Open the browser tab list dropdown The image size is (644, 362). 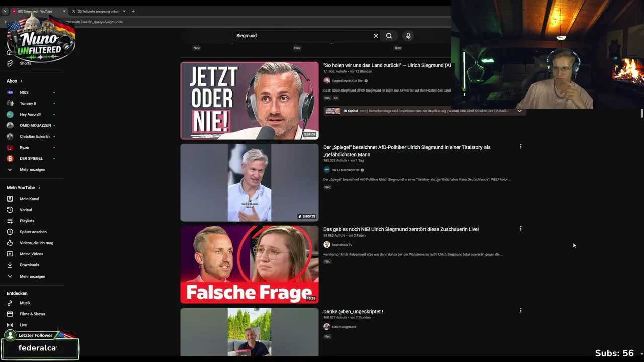pos(5,11)
